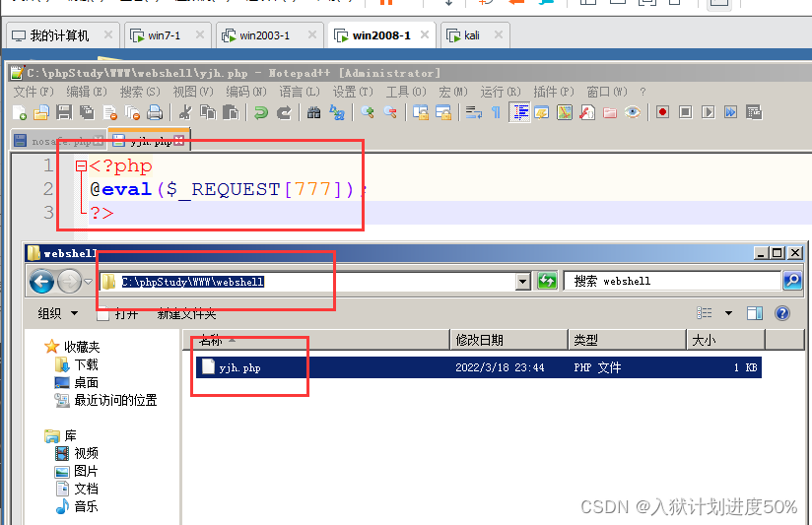The height and width of the screenshot is (525, 812).
Task: Click the Copy toolbar icon
Action: [208, 112]
